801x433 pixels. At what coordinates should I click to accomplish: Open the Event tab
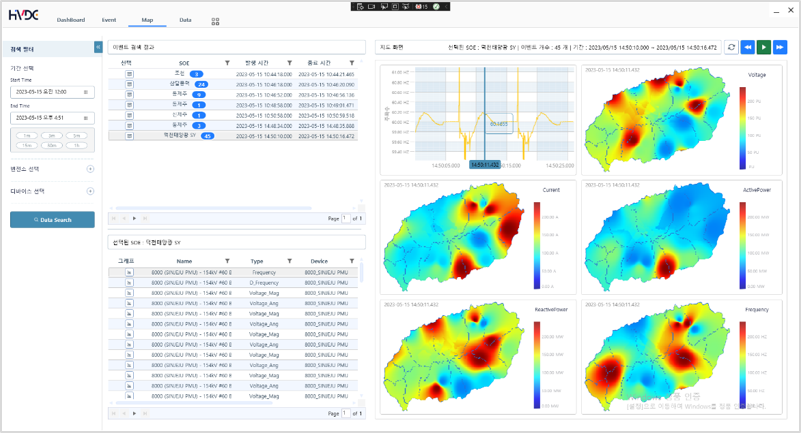point(109,20)
